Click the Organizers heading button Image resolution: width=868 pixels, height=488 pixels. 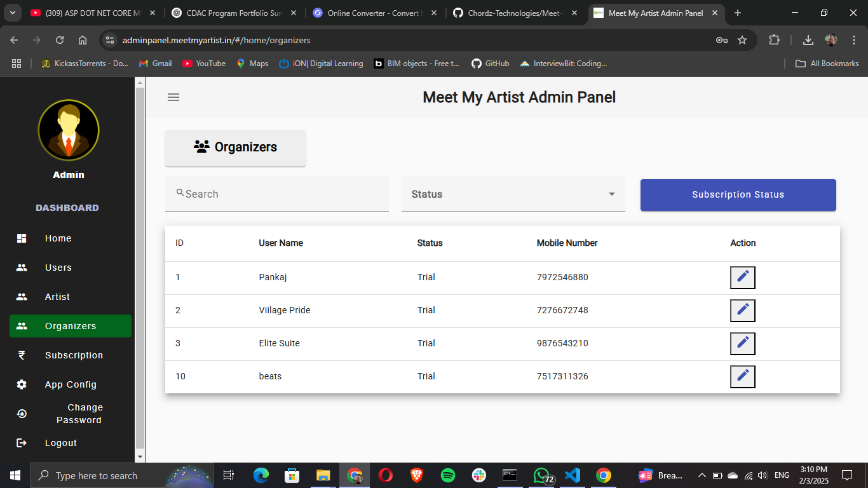(x=235, y=147)
